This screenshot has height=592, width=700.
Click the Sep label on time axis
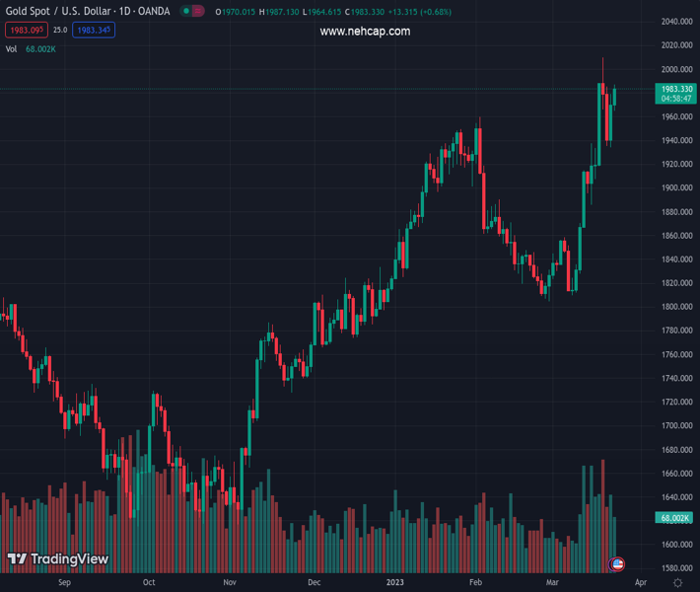(x=65, y=582)
